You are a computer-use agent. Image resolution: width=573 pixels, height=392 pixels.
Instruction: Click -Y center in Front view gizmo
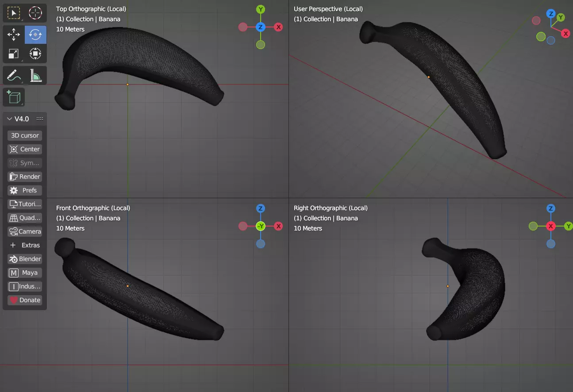click(261, 226)
